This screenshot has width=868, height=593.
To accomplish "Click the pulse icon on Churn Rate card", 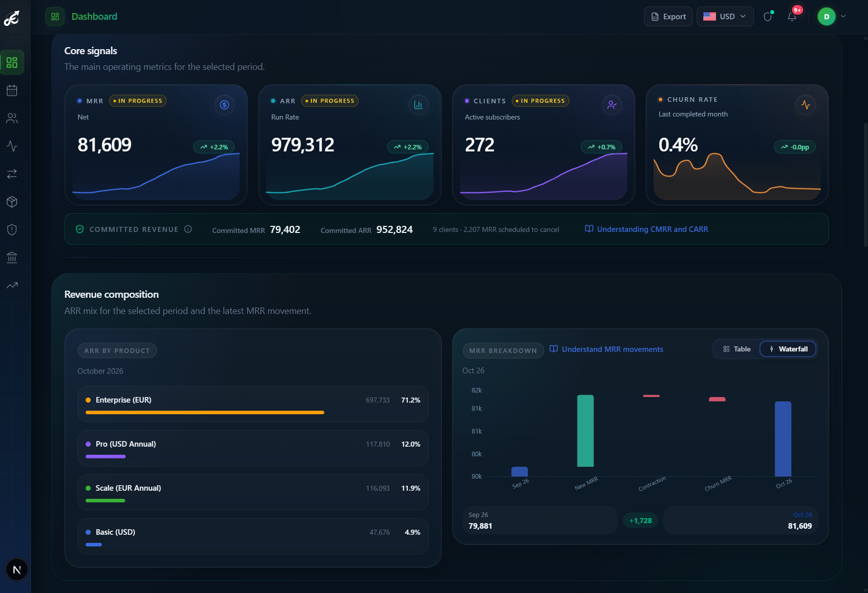I will [806, 105].
